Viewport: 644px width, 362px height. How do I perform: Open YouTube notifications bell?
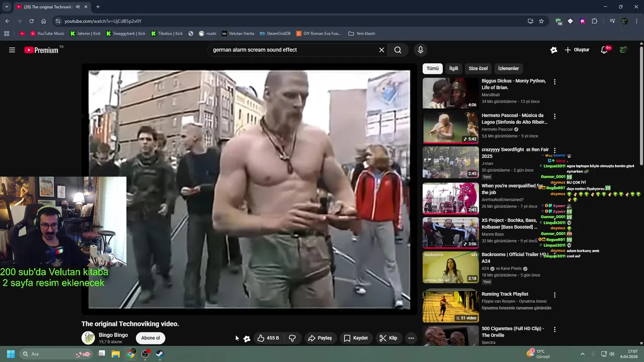[605, 50]
